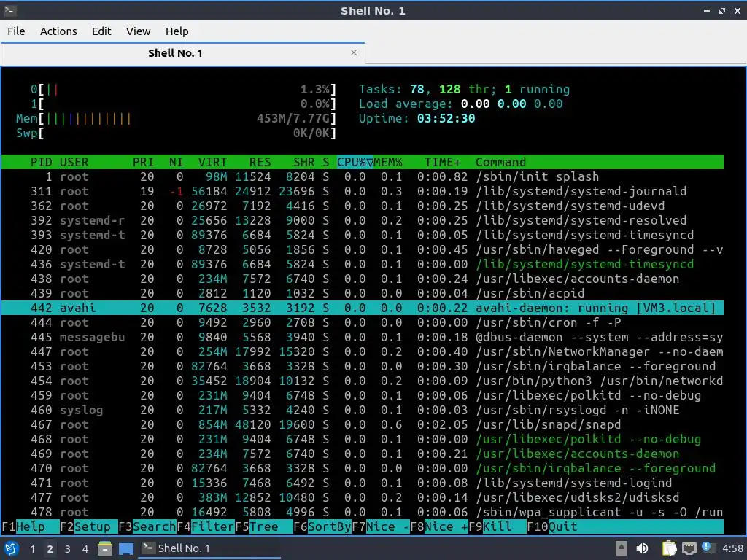This screenshot has width=747, height=560.
Task: Sort by the PRI column header
Action: (144, 162)
